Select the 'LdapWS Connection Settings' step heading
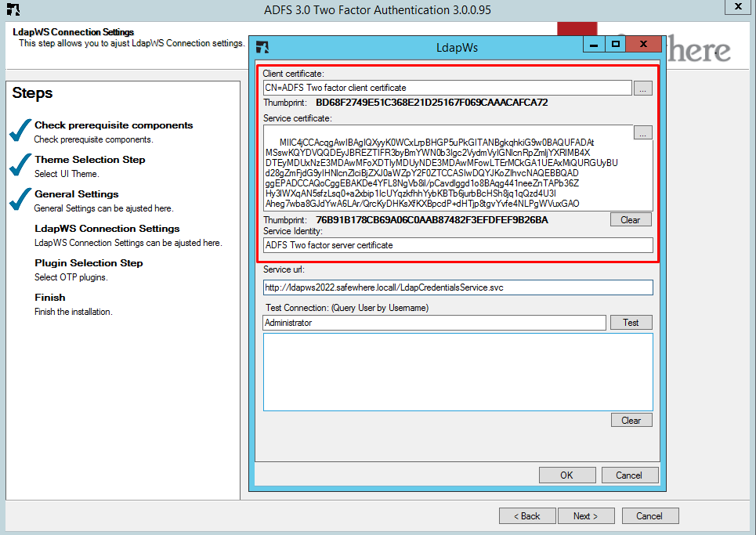Viewport: 756px width, 535px height. (x=107, y=229)
